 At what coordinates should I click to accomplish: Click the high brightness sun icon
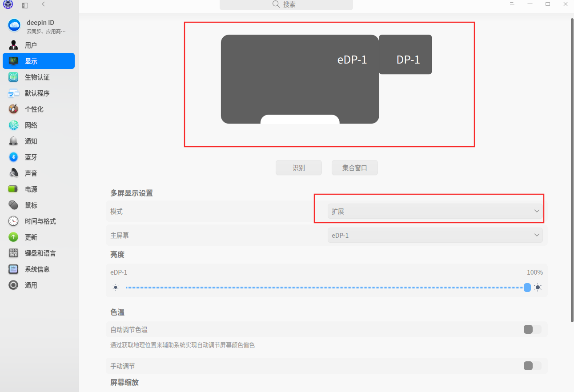[x=538, y=288]
